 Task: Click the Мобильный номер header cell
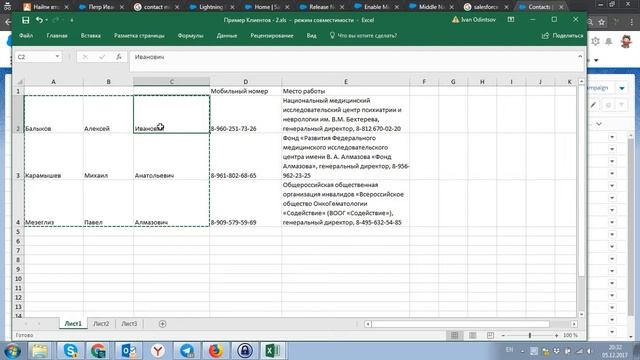click(246, 91)
